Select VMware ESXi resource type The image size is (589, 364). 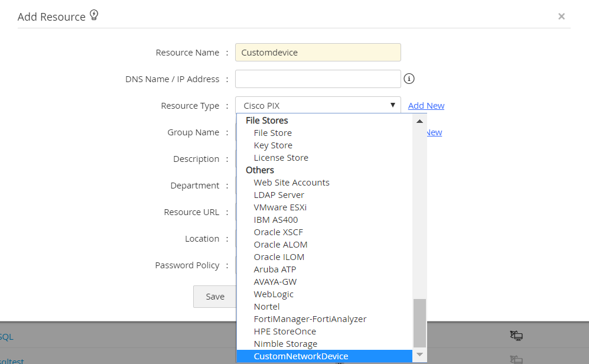point(280,207)
